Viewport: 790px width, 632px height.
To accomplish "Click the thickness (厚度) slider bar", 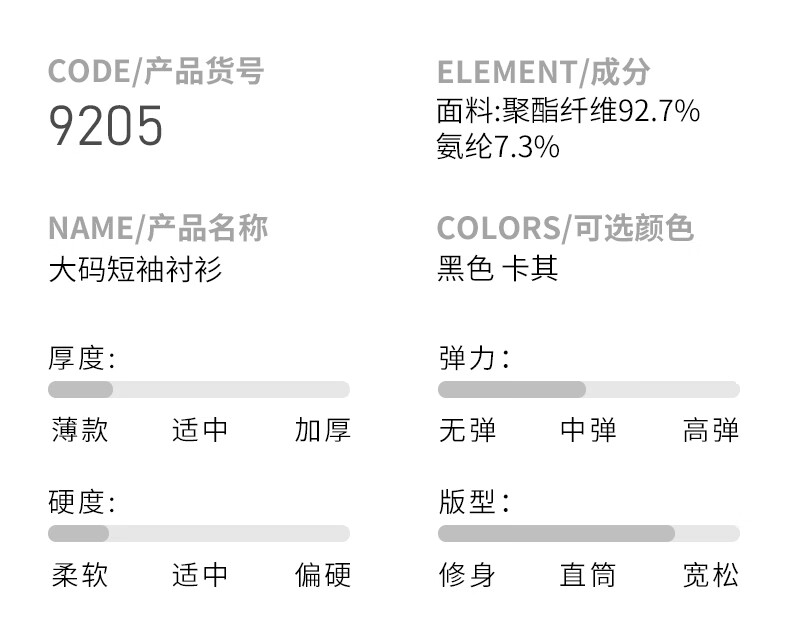I will 198,389.
